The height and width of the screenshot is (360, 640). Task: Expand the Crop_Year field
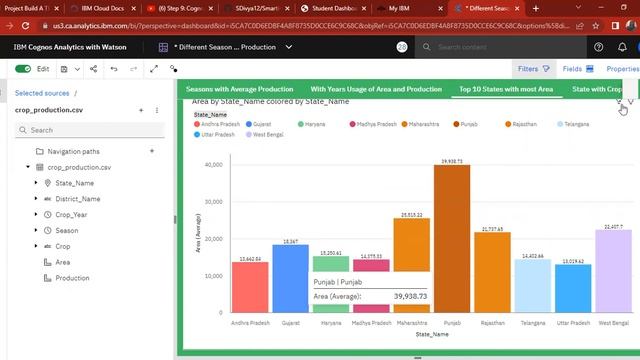36,214
